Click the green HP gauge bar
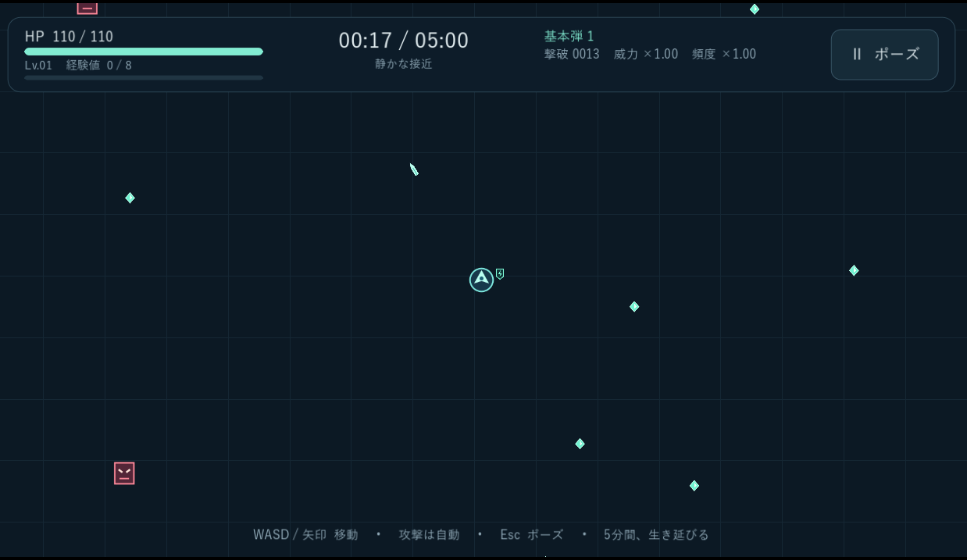 click(144, 52)
